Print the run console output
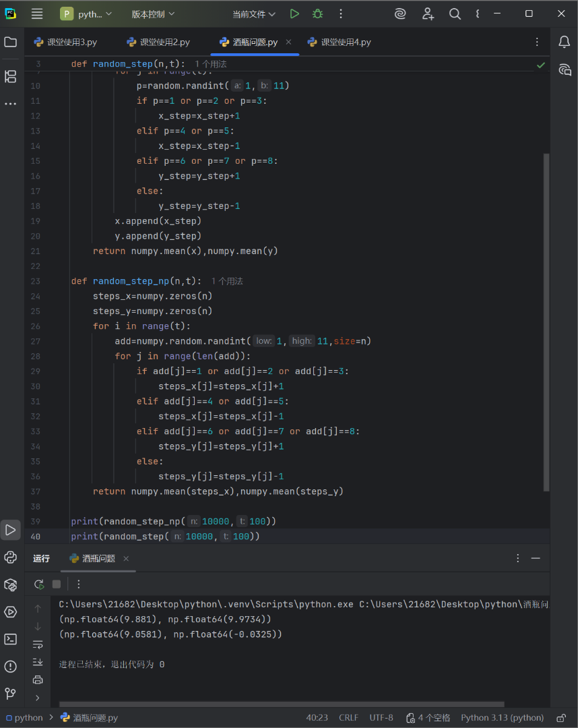 point(38,679)
